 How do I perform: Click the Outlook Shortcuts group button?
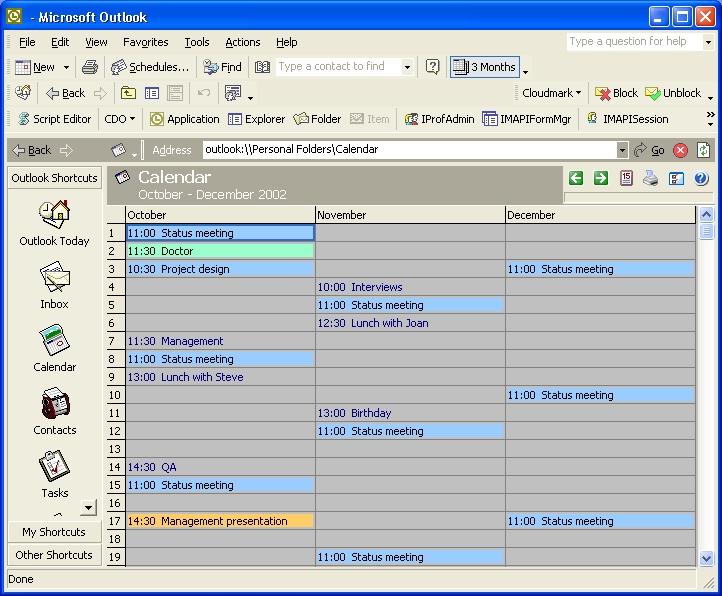tap(54, 178)
